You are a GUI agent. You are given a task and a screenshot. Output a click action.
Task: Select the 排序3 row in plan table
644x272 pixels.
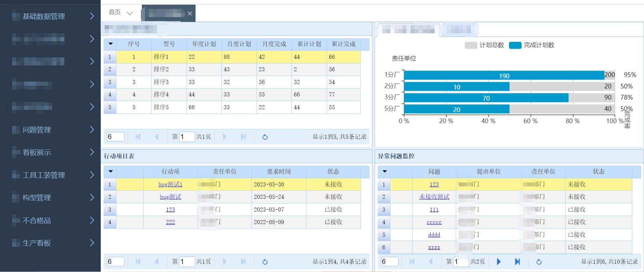(232, 82)
